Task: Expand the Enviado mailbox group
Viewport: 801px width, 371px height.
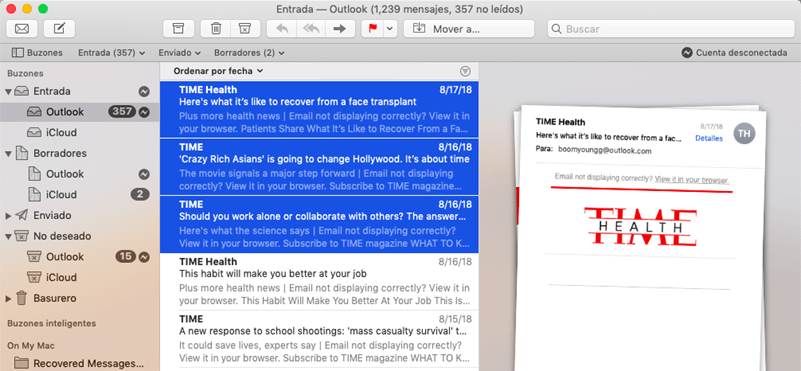Action: [x=8, y=216]
